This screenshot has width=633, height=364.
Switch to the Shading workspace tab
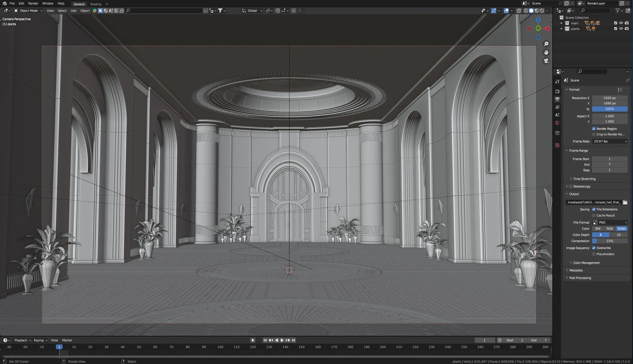(96, 4)
